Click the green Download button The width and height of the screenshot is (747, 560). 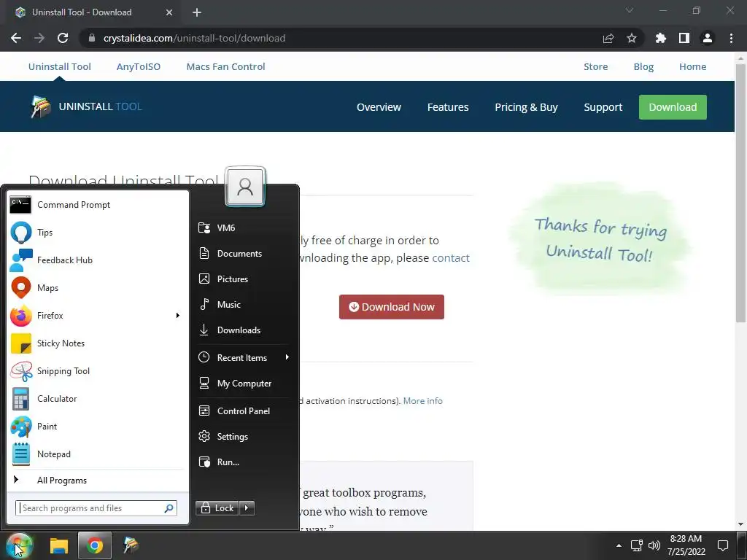pos(673,107)
